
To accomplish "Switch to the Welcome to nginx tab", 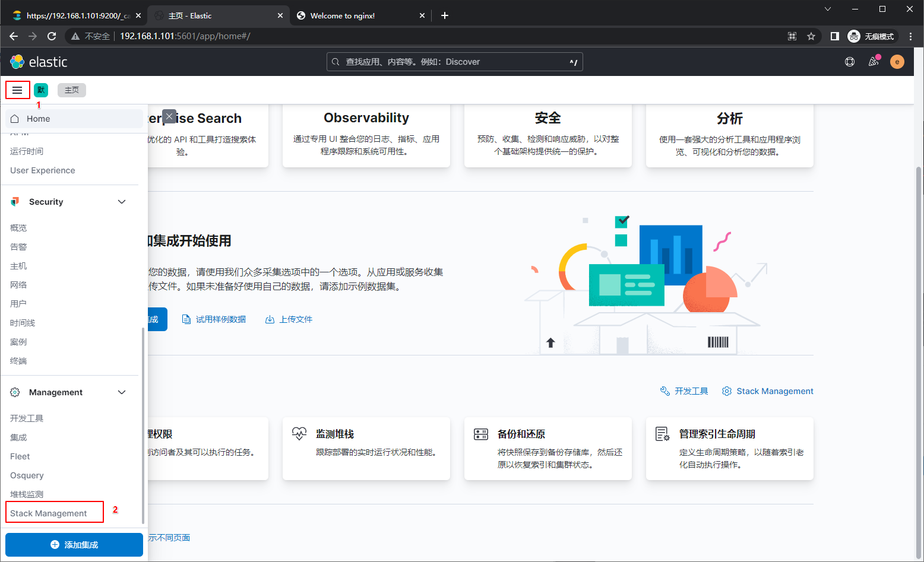I will tap(359, 15).
